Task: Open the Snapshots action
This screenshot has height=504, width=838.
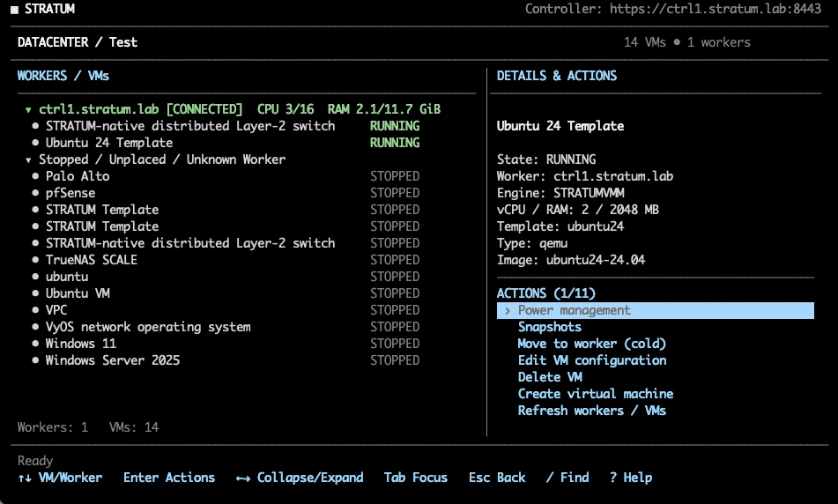Action: point(549,327)
